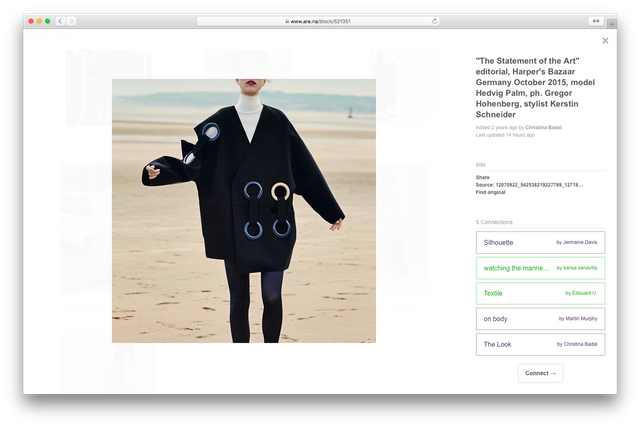Image resolution: width=640 pixels, height=427 pixels.
Task: Open the Source file link
Action: 529,185
